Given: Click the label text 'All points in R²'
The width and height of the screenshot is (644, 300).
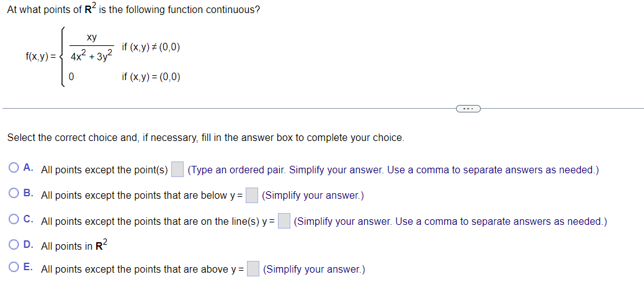Looking at the screenshot, I should coord(74,245).
